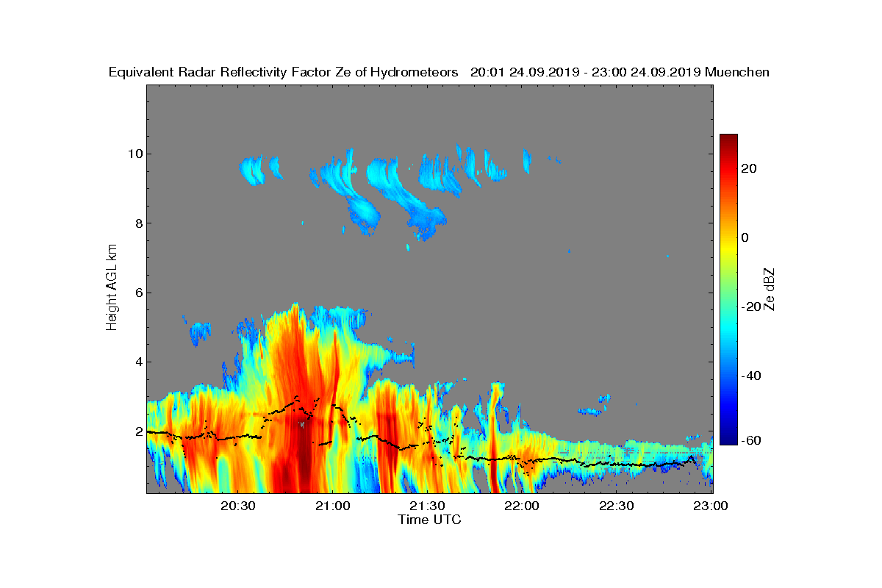Click the height tick label 6
The height and width of the screenshot is (588, 882).
click(x=139, y=293)
